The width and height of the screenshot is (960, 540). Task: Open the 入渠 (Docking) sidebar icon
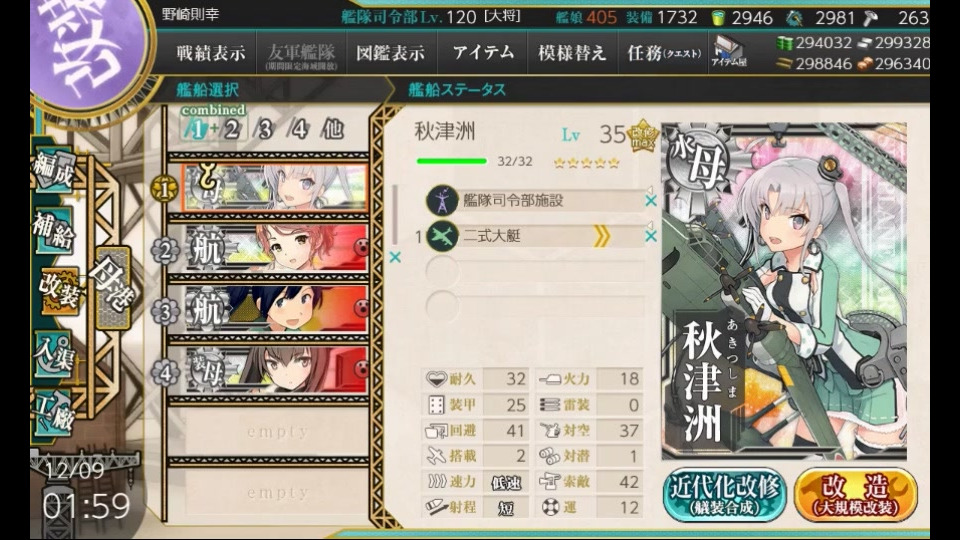pyautogui.click(x=54, y=353)
